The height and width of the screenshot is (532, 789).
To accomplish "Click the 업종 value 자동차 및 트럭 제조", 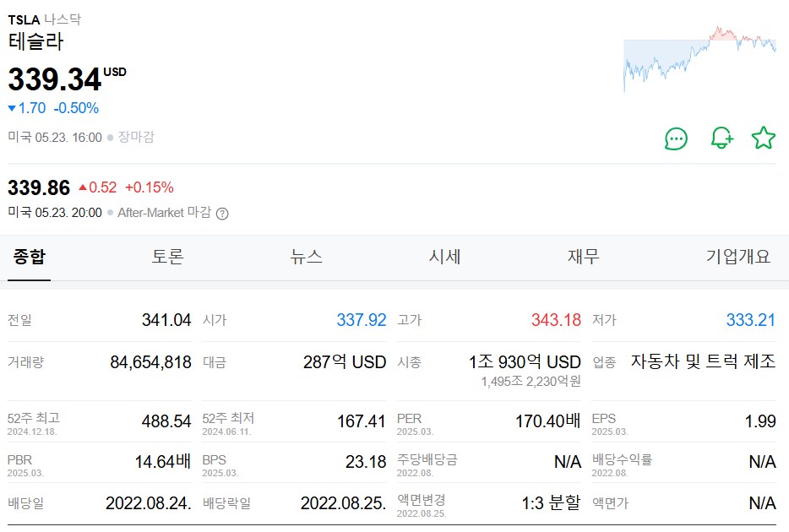I will 704,361.
